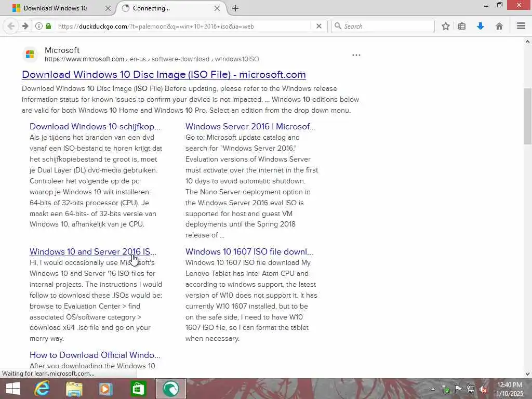Launch Internet Explorer from the taskbar
Image resolution: width=532 pixels, height=399 pixels.
pyautogui.click(x=42, y=389)
